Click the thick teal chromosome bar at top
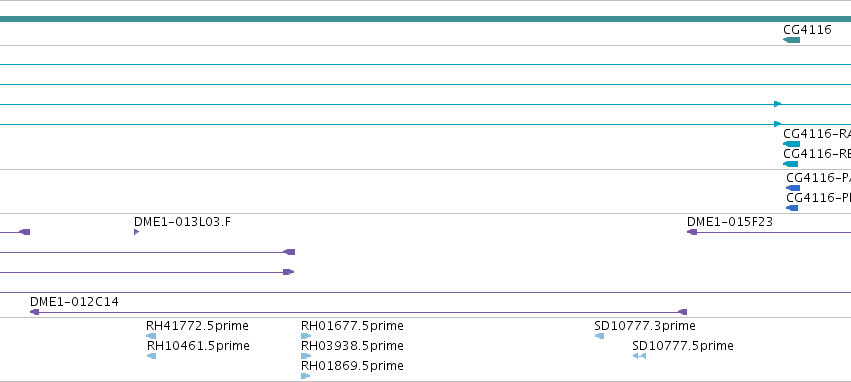The height and width of the screenshot is (382, 851). [x=426, y=19]
